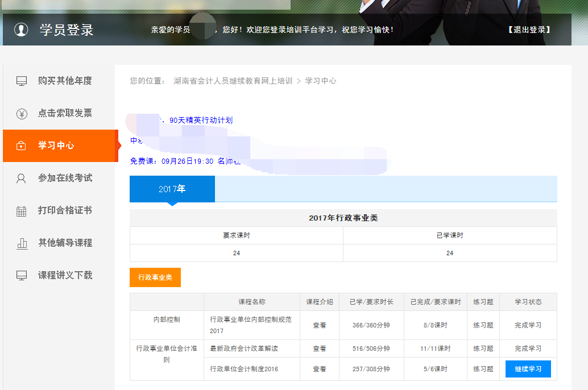
Task: Click the briefcase icon beside 学习中心
Action: [22, 146]
